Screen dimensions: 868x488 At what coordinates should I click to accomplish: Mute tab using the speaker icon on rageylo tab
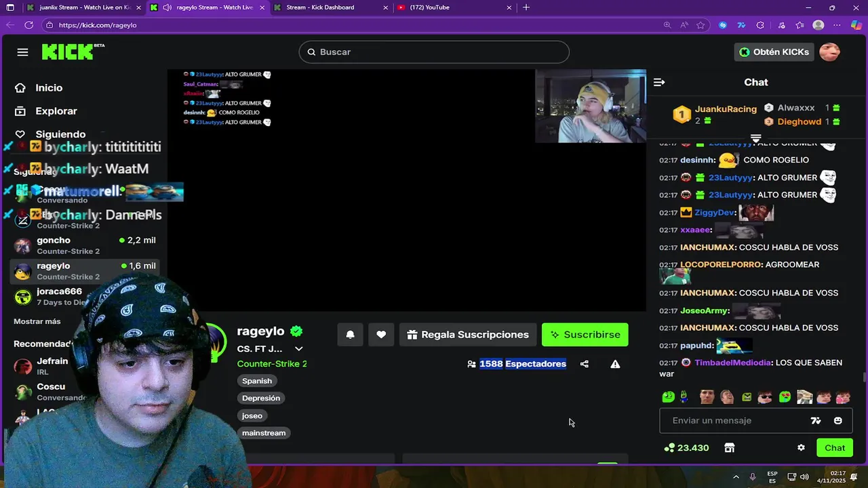[x=167, y=7]
